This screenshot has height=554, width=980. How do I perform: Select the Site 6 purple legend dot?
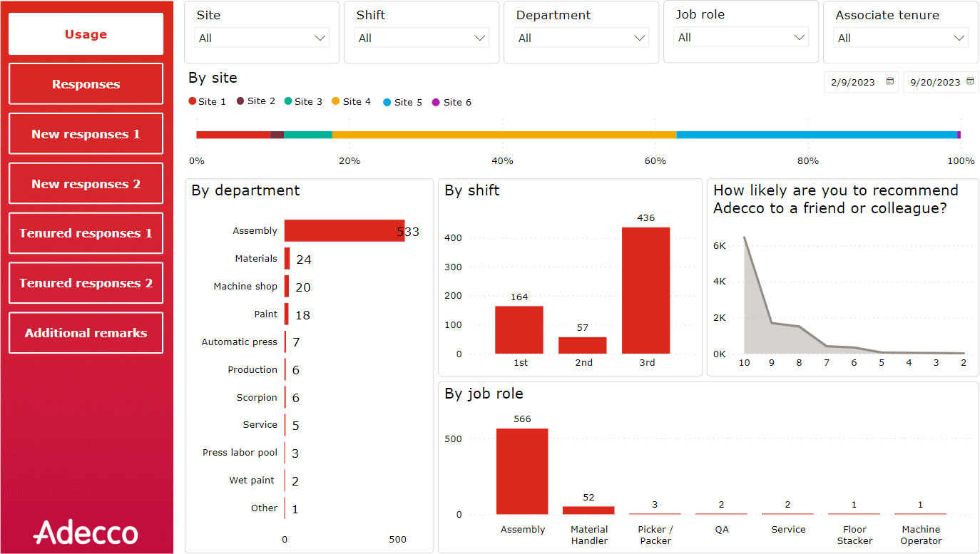click(x=435, y=101)
